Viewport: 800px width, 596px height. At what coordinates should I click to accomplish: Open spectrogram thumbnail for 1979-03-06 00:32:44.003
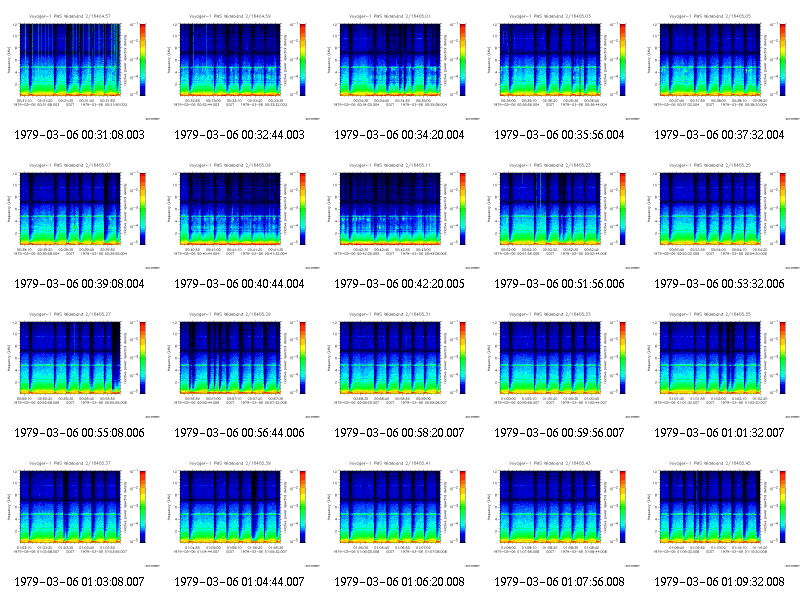(240, 66)
